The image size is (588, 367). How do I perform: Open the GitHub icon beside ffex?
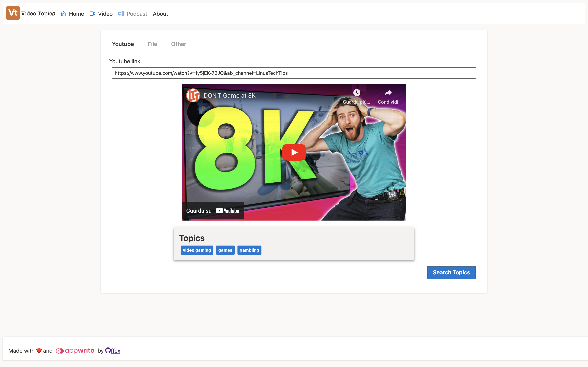(x=108, y=350)
